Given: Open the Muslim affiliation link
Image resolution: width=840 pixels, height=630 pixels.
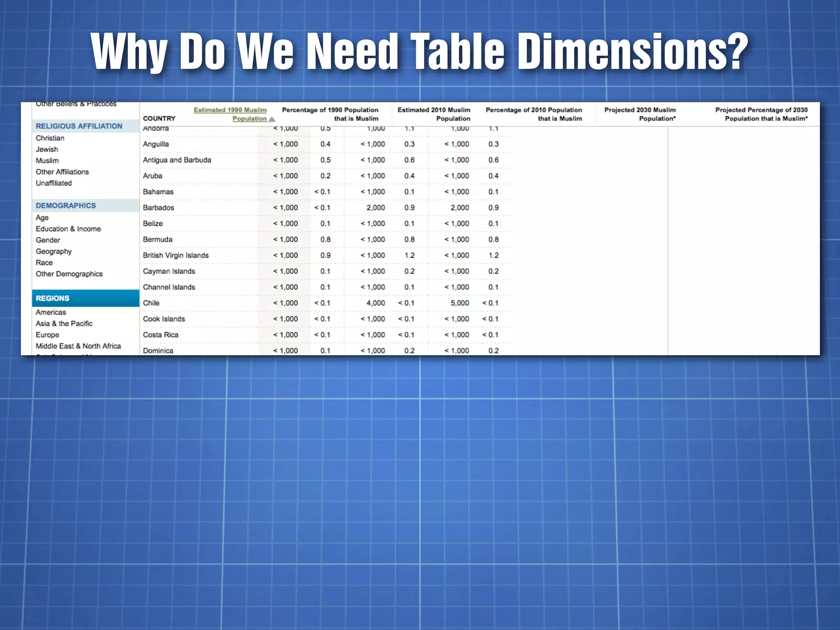Looking at the screenshot, I should point(47,160).
